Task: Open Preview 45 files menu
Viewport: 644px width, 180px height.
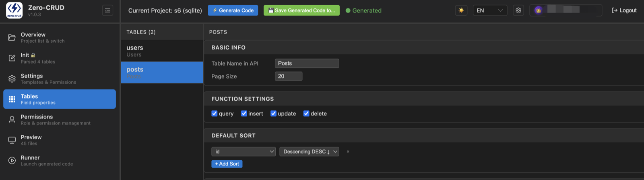Action: pos(60,140)
